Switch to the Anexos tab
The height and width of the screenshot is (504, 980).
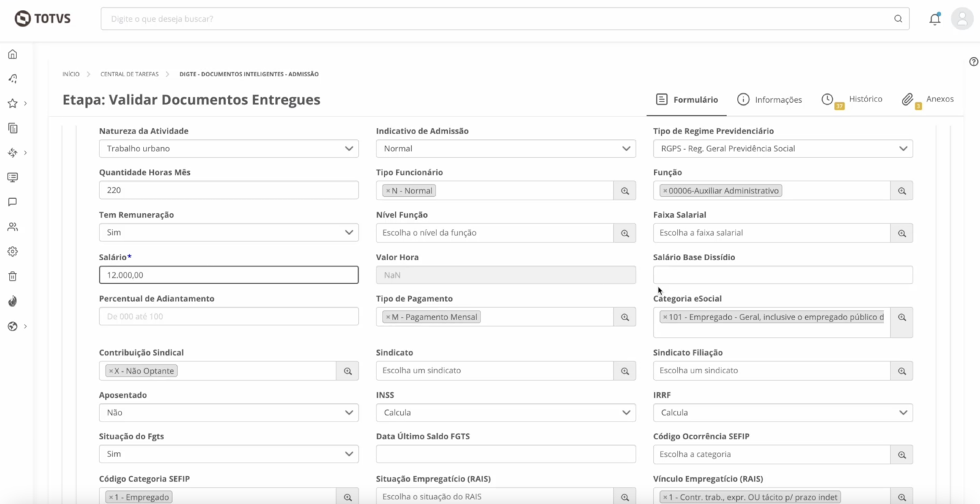(x=932, y=99)
